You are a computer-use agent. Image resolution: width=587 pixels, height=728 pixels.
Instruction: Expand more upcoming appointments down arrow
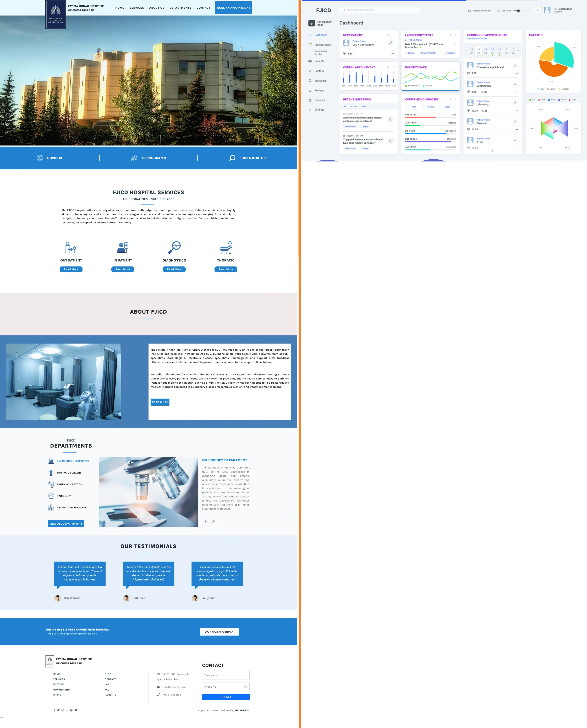click(492, 151)
